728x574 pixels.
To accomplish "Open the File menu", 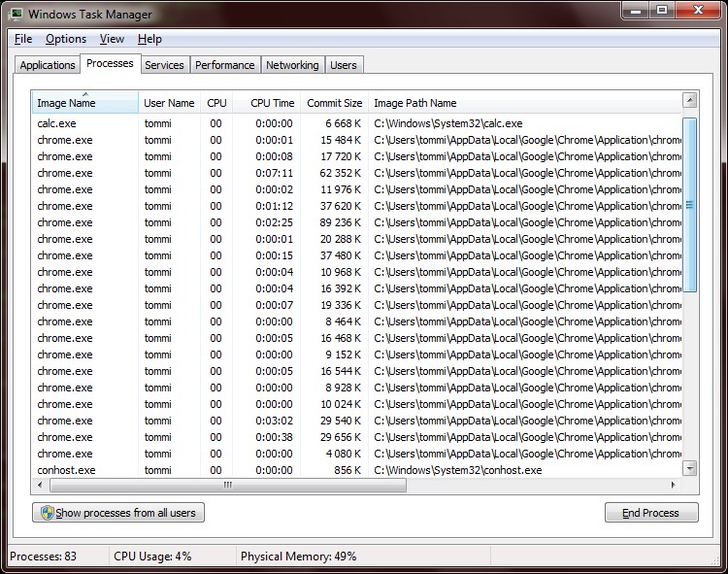I will tap(23, 39).
